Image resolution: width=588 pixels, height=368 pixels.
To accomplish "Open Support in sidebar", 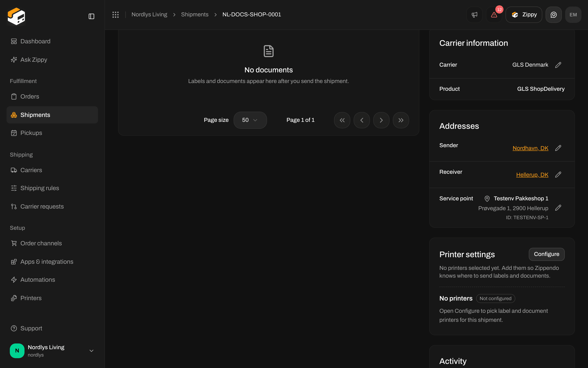I will 52,328.
